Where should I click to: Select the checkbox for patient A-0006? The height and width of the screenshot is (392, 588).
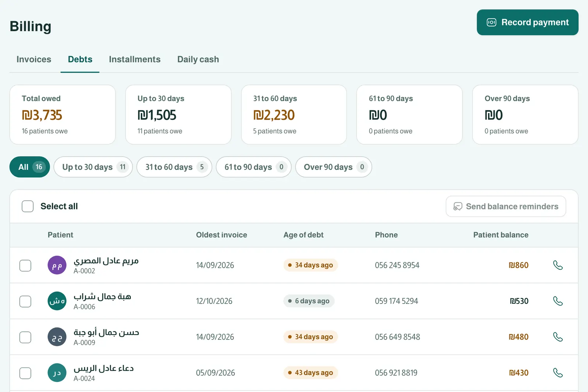coord(25,301)
